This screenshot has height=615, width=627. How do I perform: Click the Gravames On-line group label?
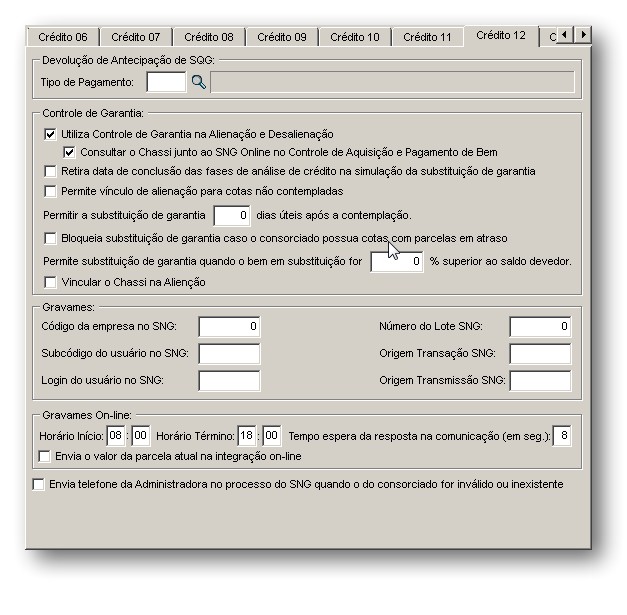coord(87,415)
